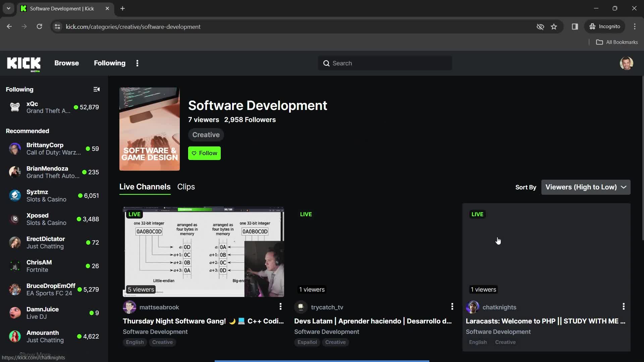Open the three-dot menu next to Following nav
The width and height of the screenshot is (644, 362).
[x=137, y=63]
